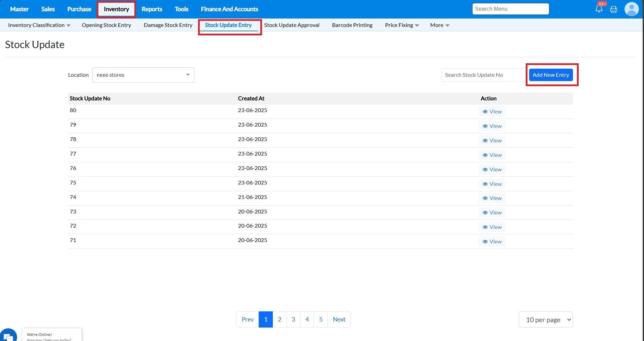This screenshot has width=644, height=341.
Task: Open Damage Stock Entry tab
Action: click(168, 25)
